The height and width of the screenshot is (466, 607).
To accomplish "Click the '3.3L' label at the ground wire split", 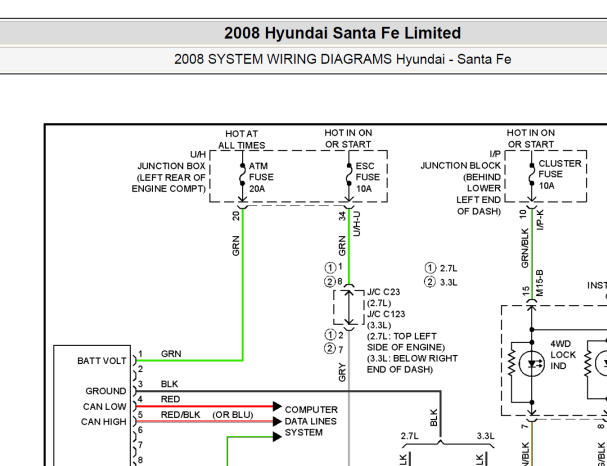I will click(485, 436).
